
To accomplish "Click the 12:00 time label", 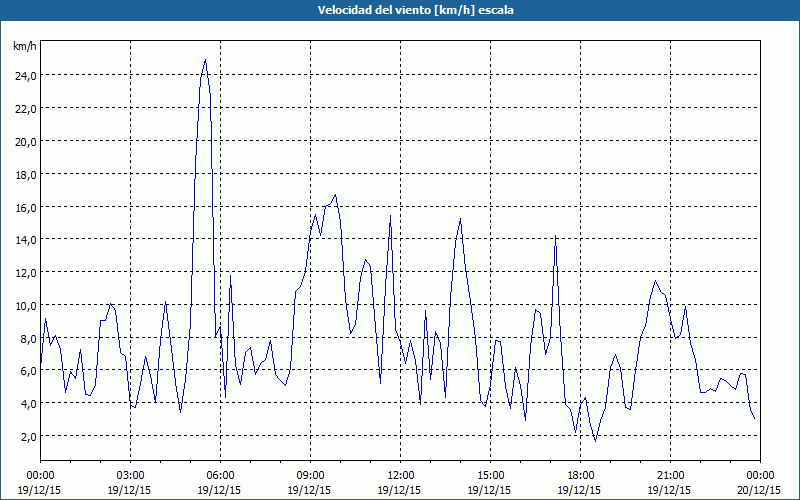I will [x=400, y=476].
